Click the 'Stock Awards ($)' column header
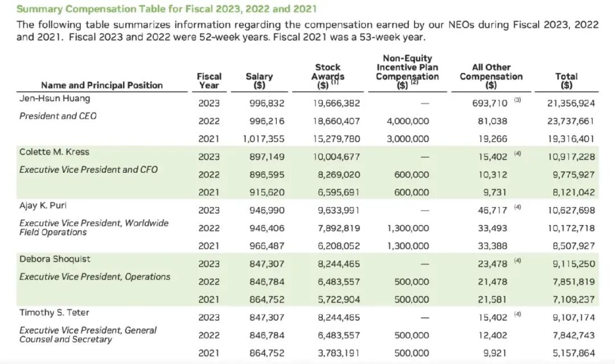This screenshot has width=615, height=364. (x=328, y=76)
